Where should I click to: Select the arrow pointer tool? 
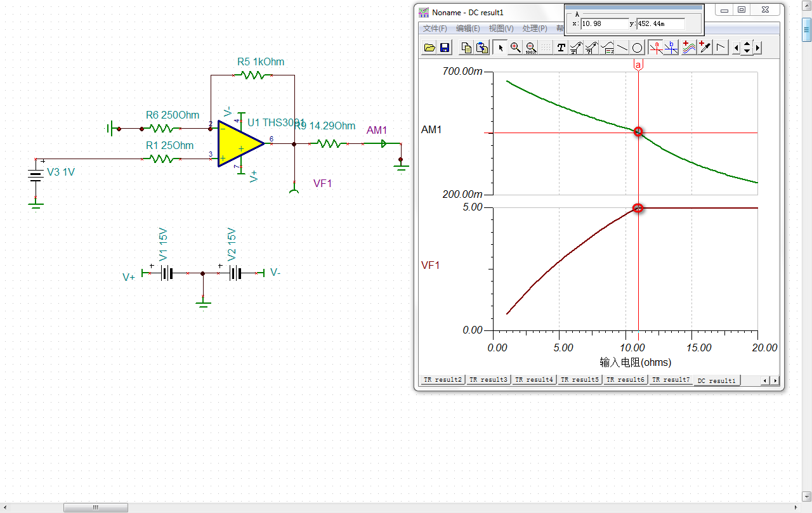[501, 48]
